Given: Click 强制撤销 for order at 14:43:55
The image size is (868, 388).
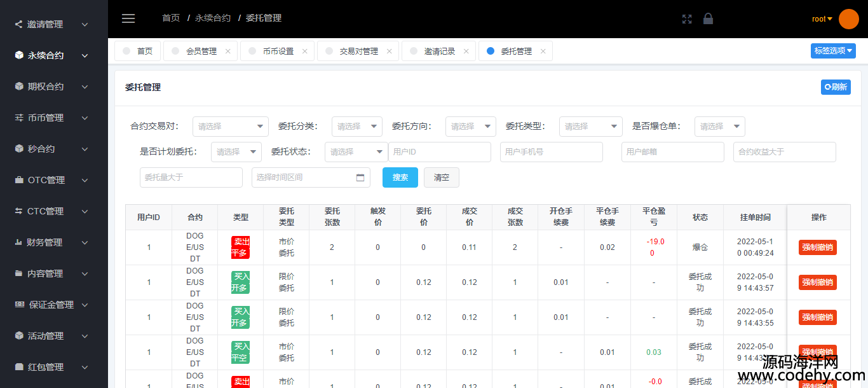Looking at the screenshot, I should pos(818,317).
